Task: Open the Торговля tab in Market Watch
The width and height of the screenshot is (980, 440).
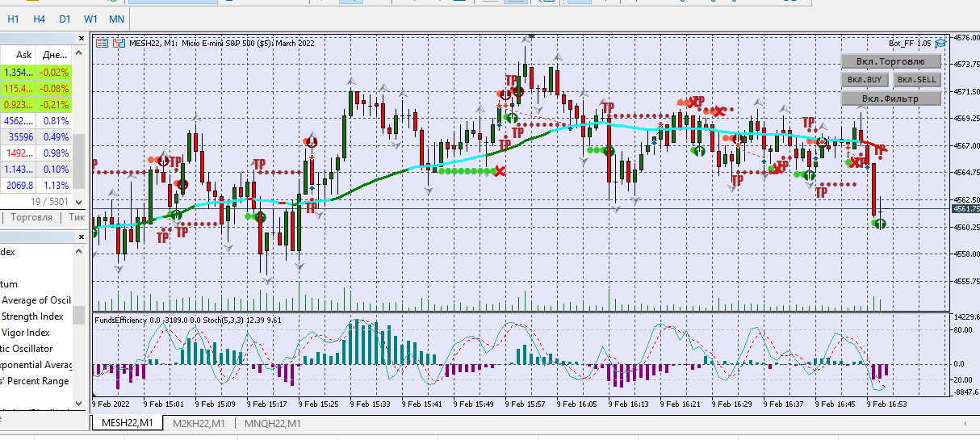Action: [x=32, y=217]
